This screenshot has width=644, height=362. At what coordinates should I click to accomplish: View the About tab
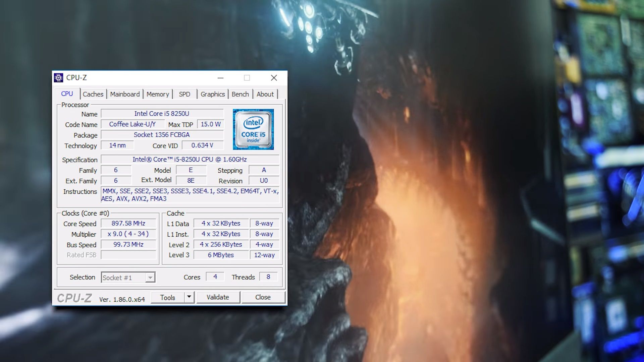point(265,94)
